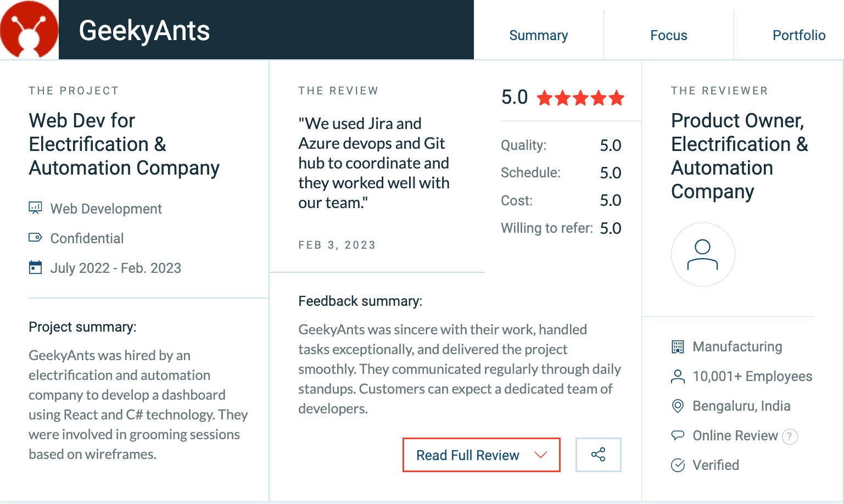The image size is (844, 504).
Task: Click the GeekyAnts company name heading
Action: [x=144, y=31]
